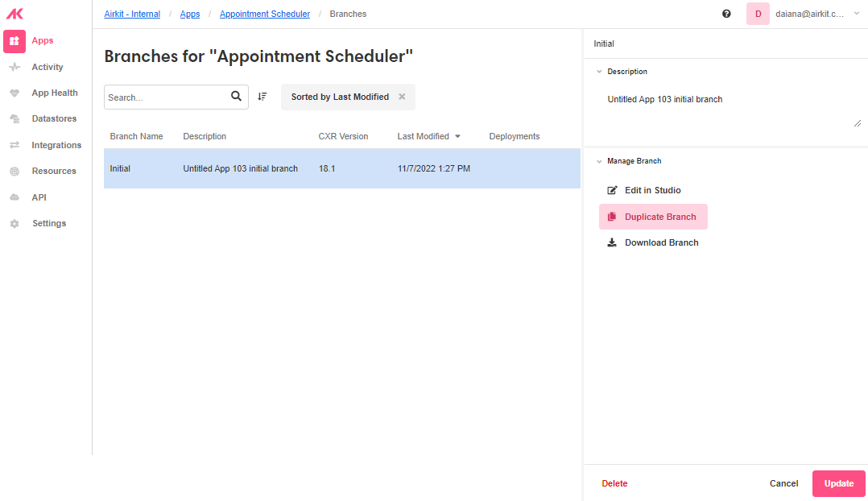
Task: Sort by CXR Version column header
Action: point(343,136)
